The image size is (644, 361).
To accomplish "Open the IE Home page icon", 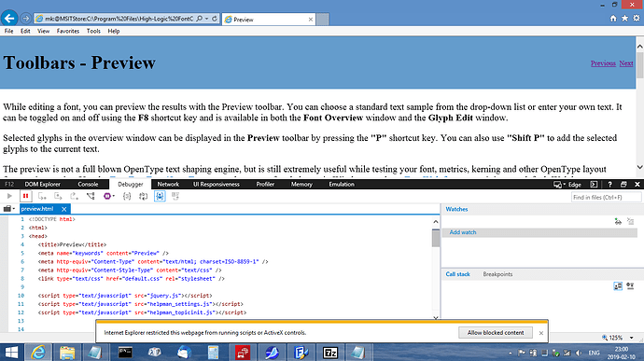I will pos(613,19).
